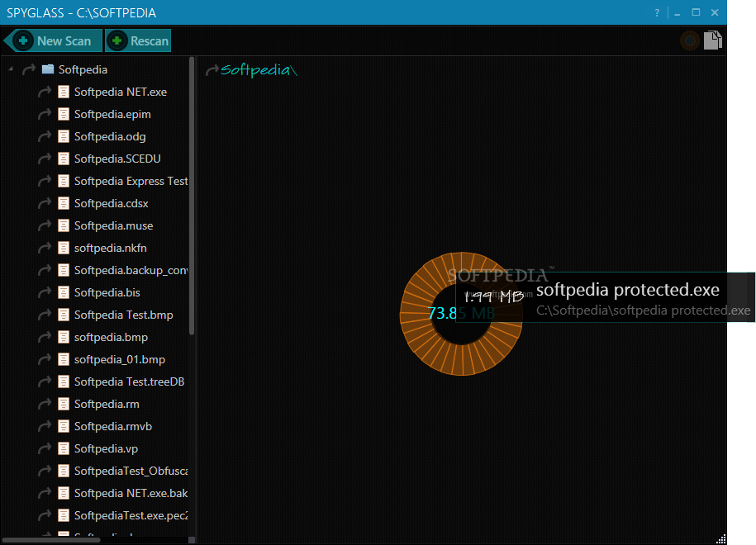Click the jump arrow for Softpedia.SCEDU
This screenshot has width=756, height=545.
click(45, 159)
